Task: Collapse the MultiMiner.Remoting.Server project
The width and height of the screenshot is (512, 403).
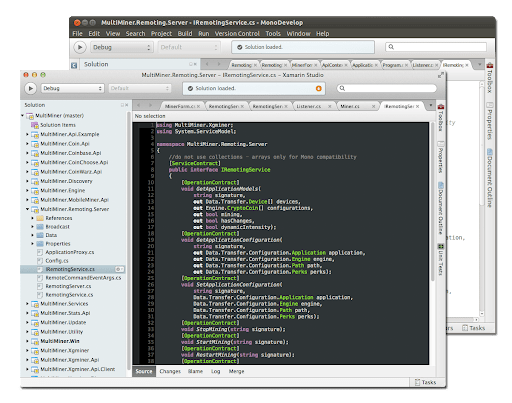Action: point(27,209)
